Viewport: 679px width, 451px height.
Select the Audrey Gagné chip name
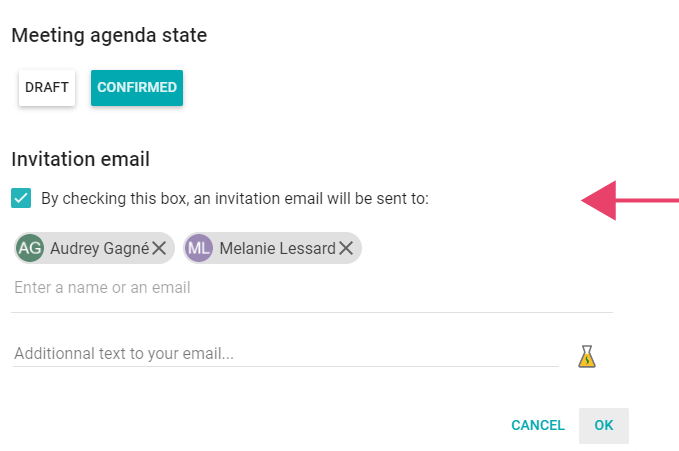pyautogui.click(x=100, y=248)
